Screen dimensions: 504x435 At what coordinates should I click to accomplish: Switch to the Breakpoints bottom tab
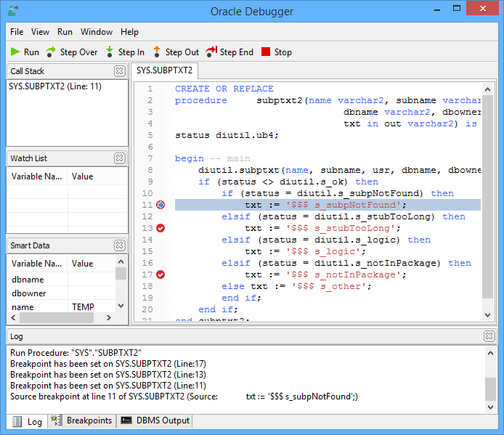(81, 421)
